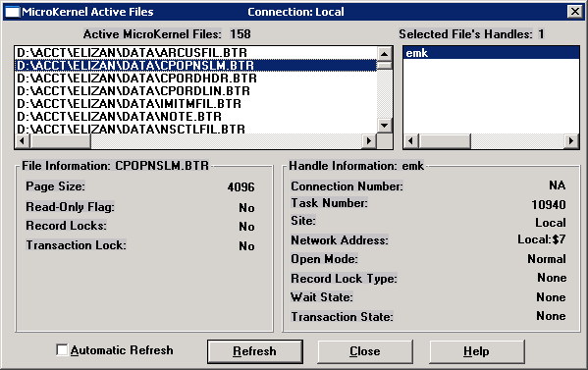Image resolution: width=588 pixels, height=370 pixels.
Task: Click the Page Size value 4096
Action: pyautogui.click(x=241, y=187)
